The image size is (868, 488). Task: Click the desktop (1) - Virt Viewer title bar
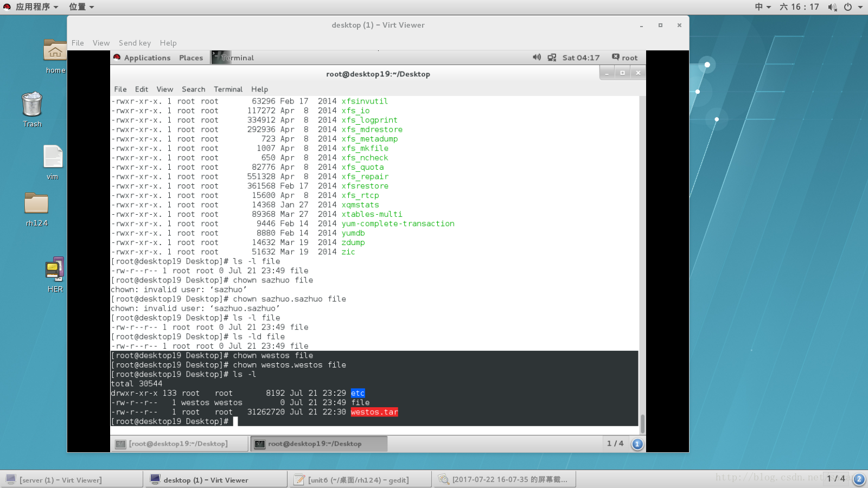coord(378,25)
